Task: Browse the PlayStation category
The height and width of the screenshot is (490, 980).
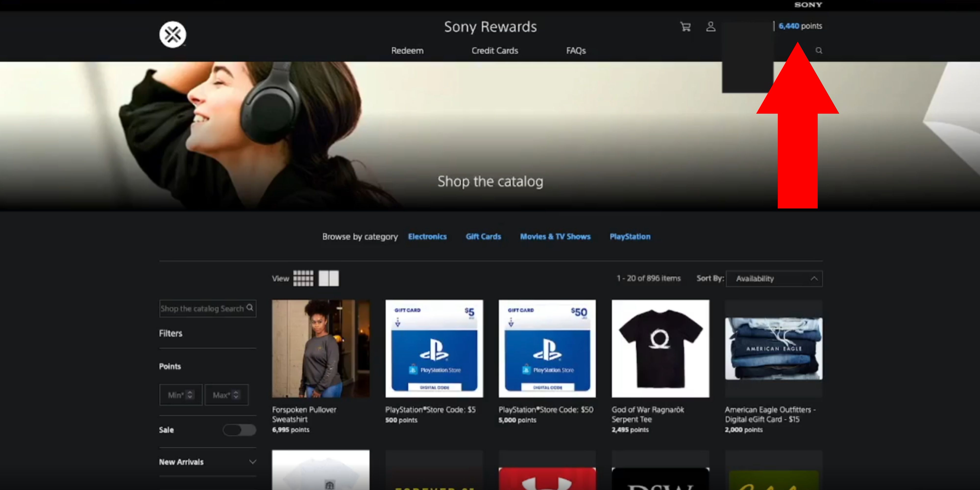Action: pyautogui.click(x=630, y=237)
